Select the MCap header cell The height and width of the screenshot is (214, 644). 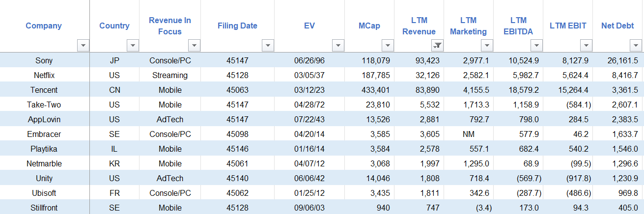pos(369,26)
